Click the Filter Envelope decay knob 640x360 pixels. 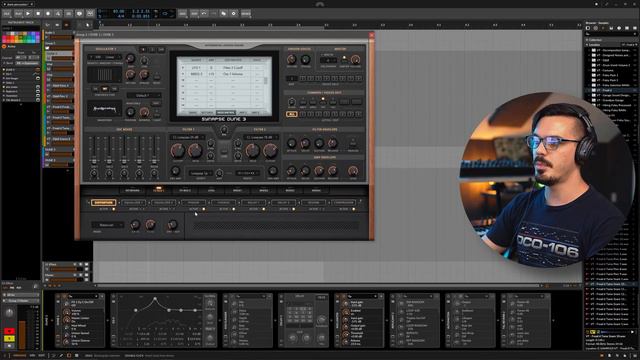[305, 143]
